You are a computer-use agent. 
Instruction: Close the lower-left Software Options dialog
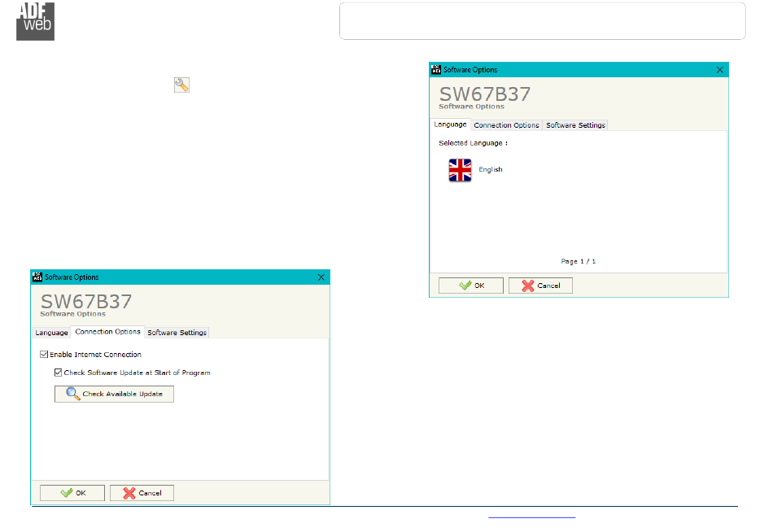coord(321,277)
